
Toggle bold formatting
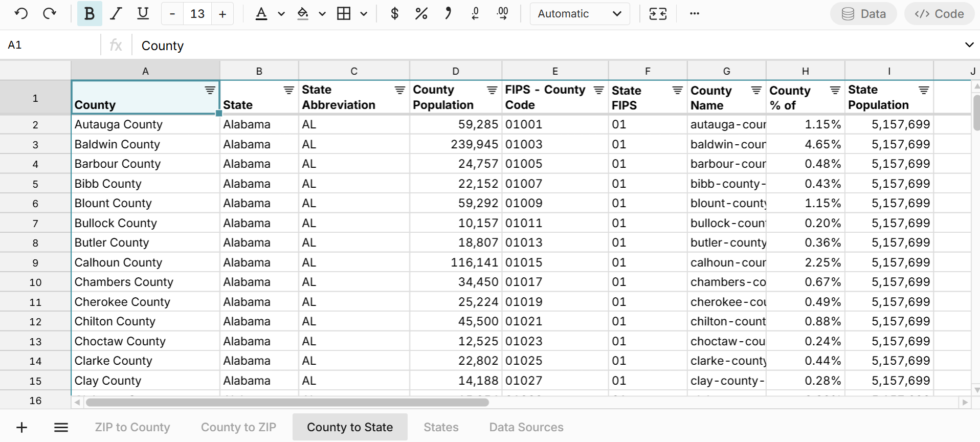[90, 14]
